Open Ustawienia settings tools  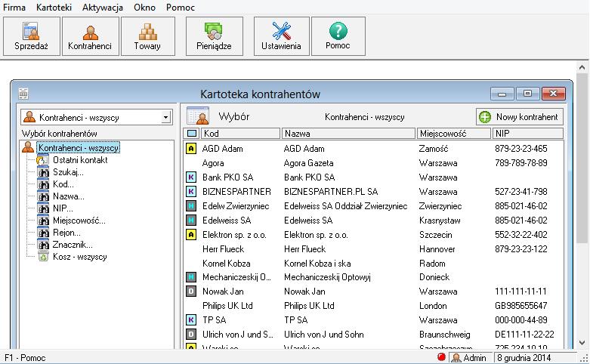(x=282, y=36)
